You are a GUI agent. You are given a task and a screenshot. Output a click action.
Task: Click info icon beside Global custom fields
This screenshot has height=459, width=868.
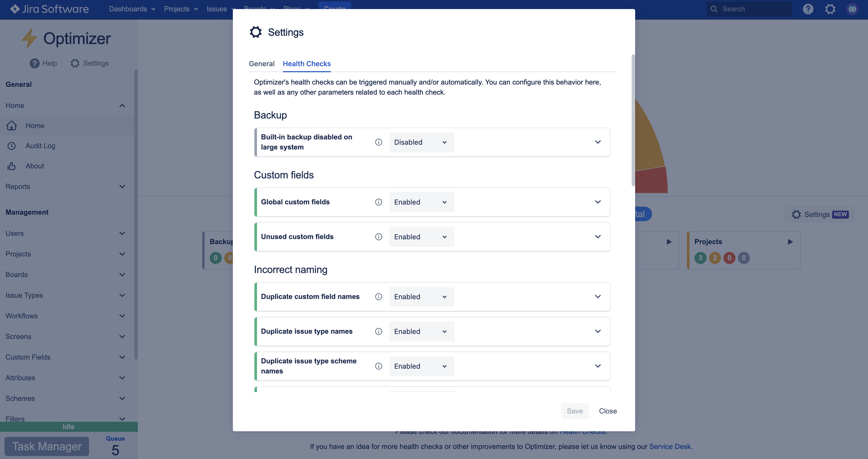[x=378, y=202]
